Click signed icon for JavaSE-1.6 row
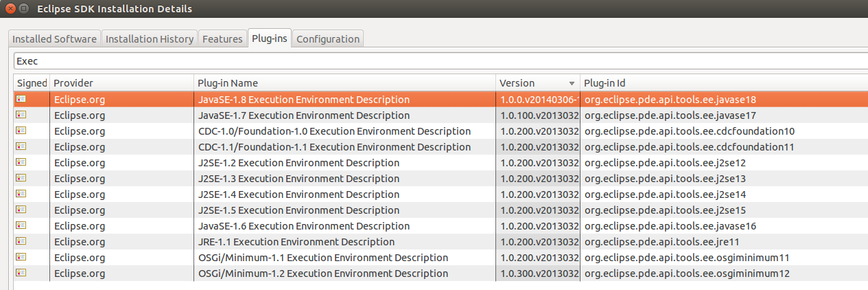Viewport: 868px width, 290px height. coord(21,226)
